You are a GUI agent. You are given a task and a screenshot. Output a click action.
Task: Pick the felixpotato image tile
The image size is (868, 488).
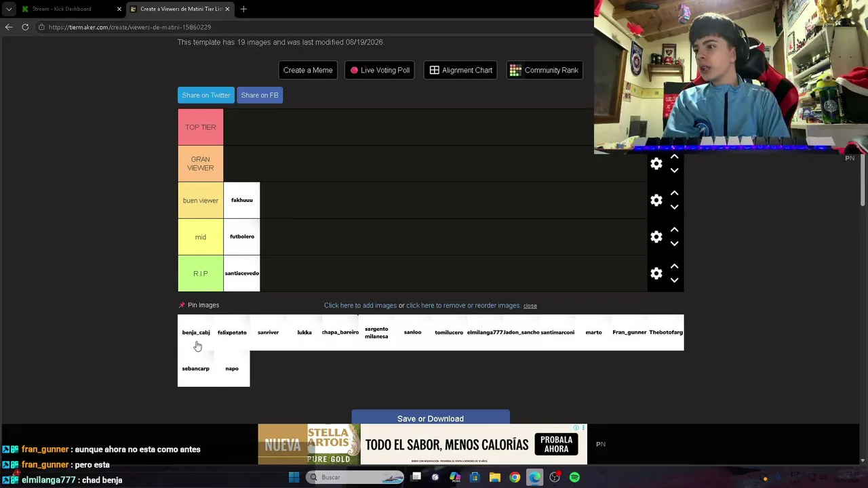(232, 333)
